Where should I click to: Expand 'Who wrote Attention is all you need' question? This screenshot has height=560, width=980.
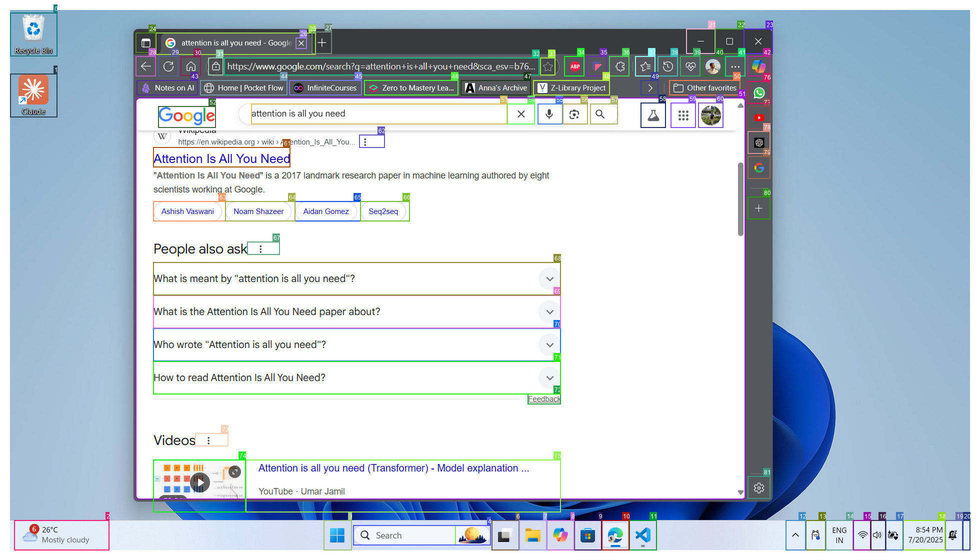356,344
